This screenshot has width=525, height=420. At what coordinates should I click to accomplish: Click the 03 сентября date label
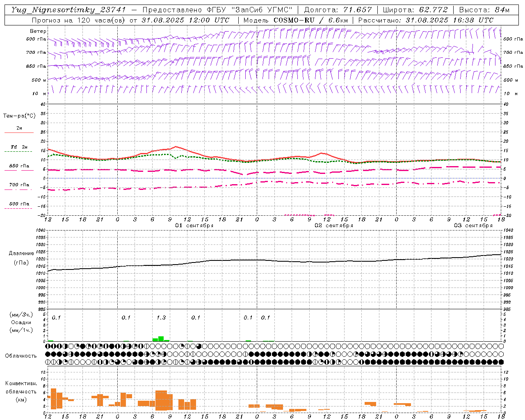tap(473, 226)
